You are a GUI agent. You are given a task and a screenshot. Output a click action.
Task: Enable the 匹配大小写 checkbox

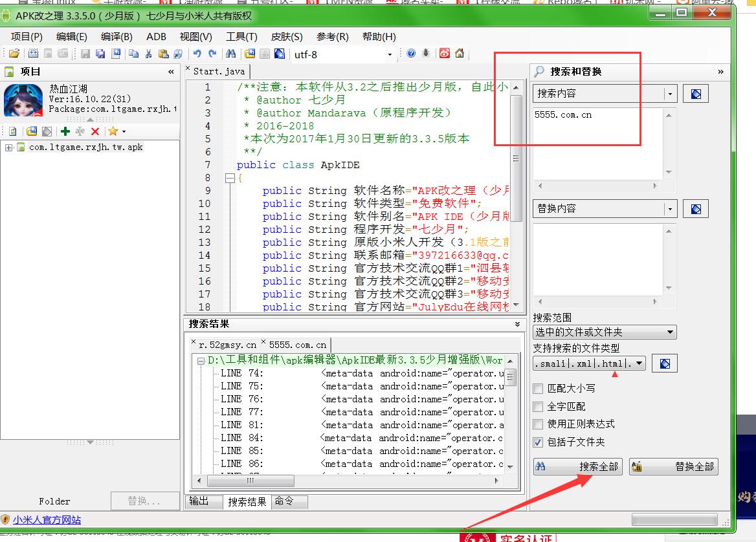tap(538, 389)
